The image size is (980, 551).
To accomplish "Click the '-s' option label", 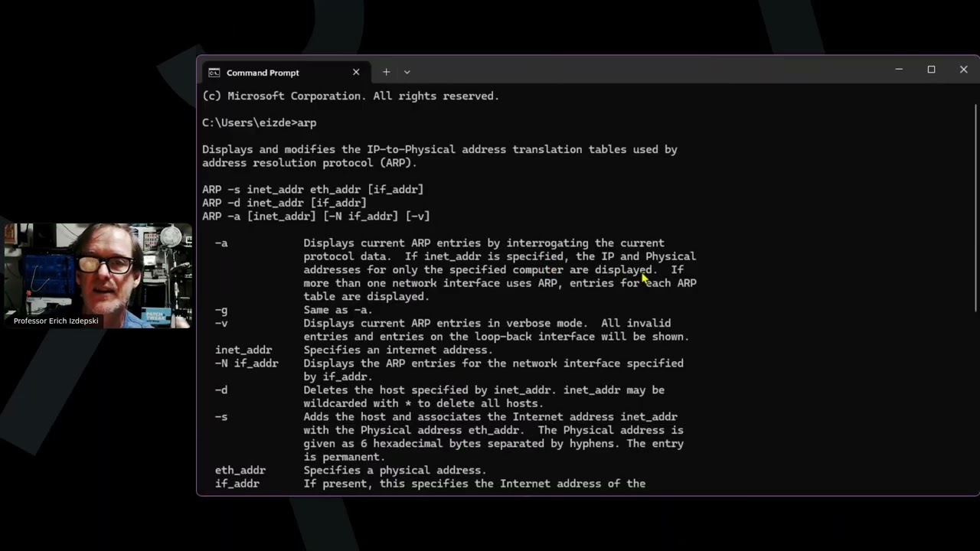I will coord(221,417).
